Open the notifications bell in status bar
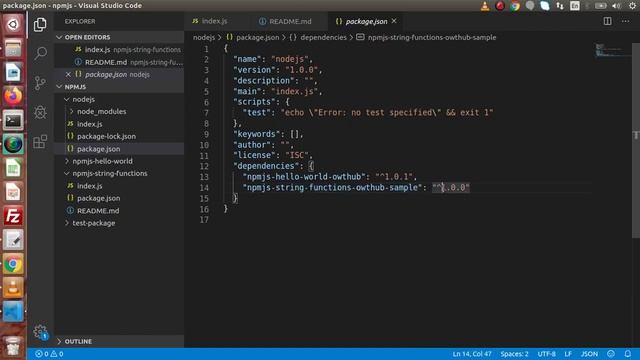 point(627,354)
